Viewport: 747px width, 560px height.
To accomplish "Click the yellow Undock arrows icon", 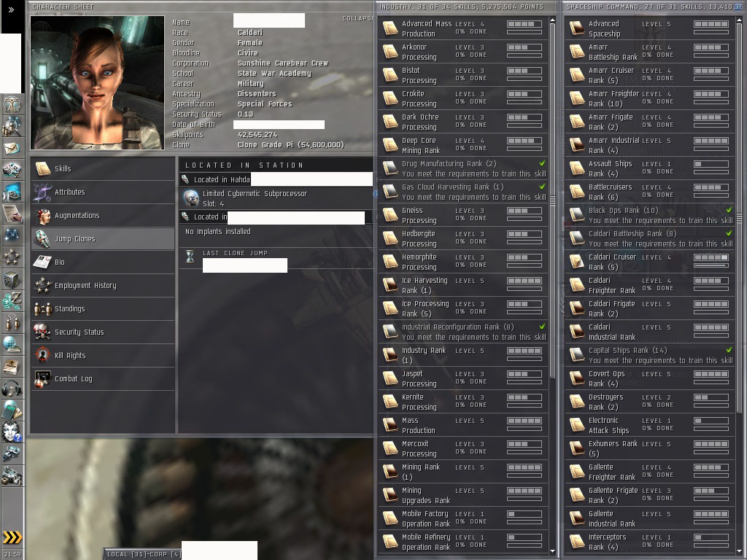I will pyautogui.click(x=12, y=537).
